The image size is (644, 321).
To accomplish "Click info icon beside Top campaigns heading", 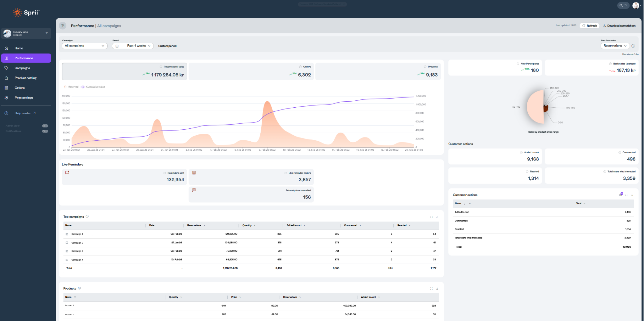I will tap(87, 217).
